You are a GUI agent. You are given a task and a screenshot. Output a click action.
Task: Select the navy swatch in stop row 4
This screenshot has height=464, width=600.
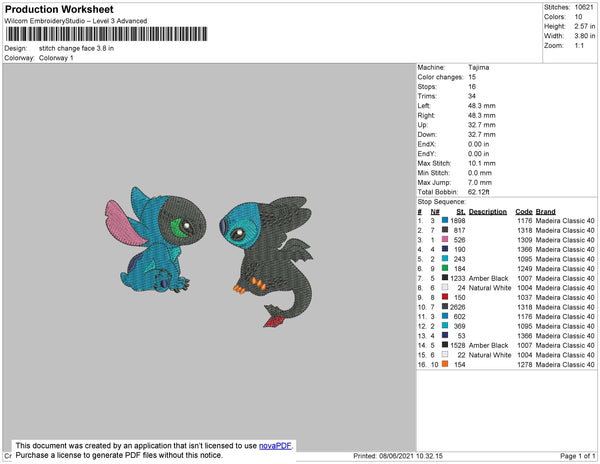click(x=445, y=249)
